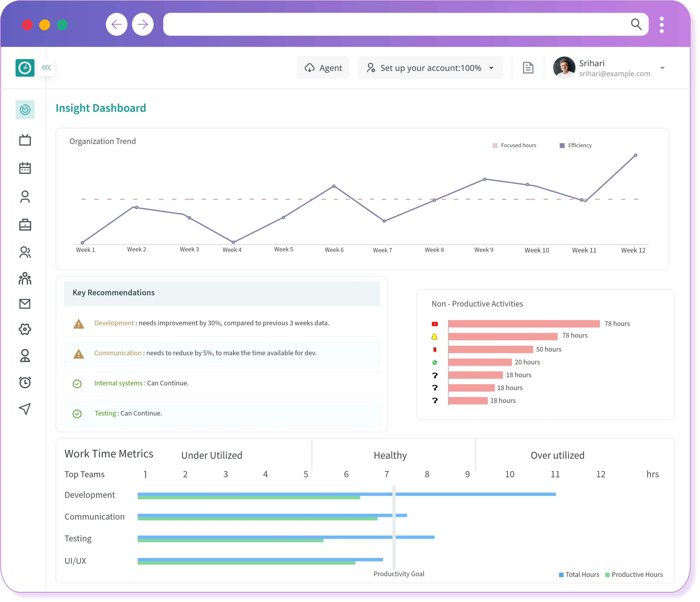Toggle Focused hours legend swatch
The image size is (700, 602).
click(495, 146)
